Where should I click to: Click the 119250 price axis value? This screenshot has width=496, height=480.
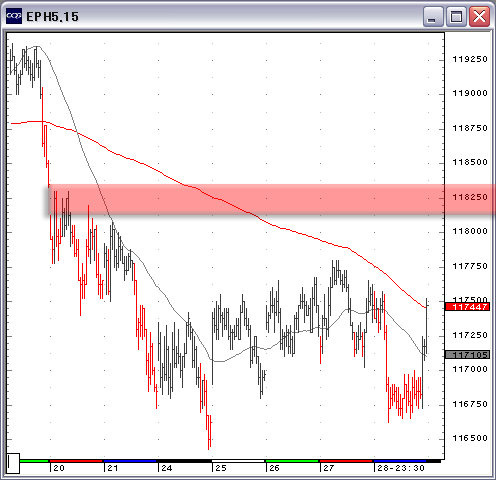pos(469,59)
